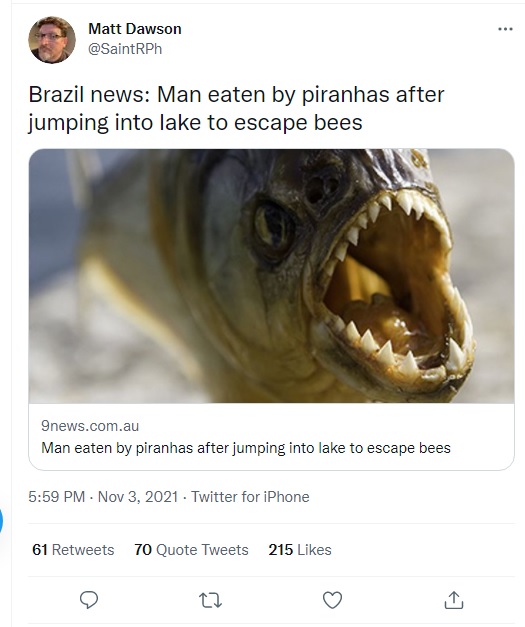Viewport: 525px width, 627px height.
Task: View the 70 Quote Tweets list
Action: click(x=191, y=550)
